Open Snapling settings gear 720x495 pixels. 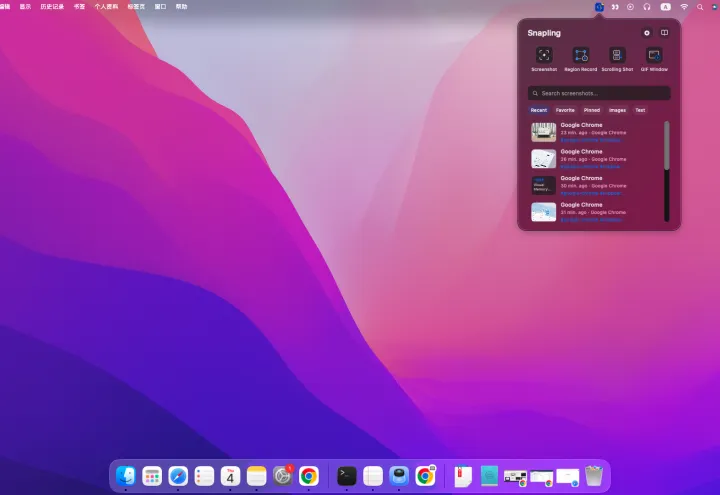click(x=647, y=33)
